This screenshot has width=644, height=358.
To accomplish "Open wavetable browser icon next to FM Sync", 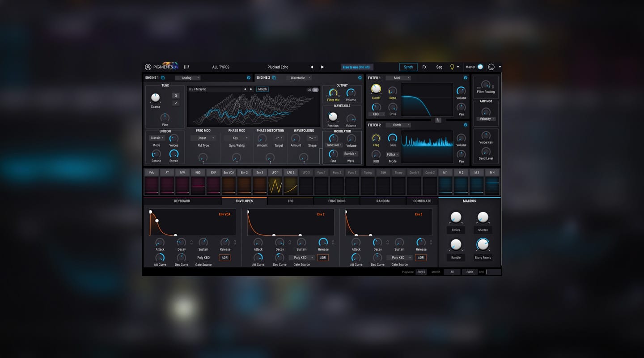I will tap(191, 89).
